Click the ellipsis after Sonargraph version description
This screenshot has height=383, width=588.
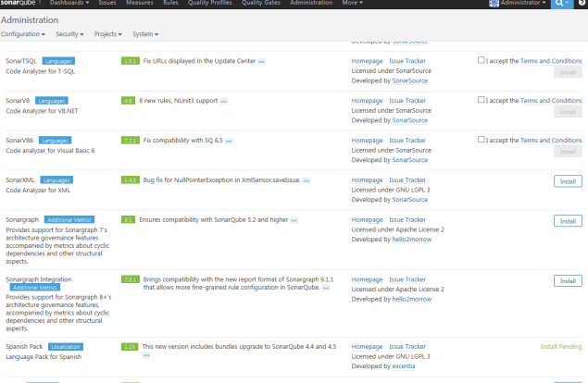(294, 220)
